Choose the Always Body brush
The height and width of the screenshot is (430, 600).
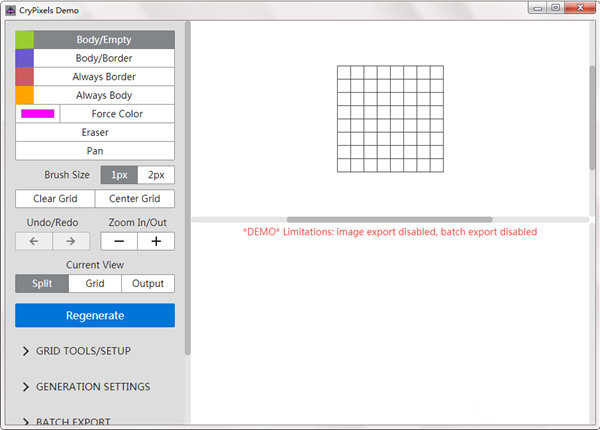pyautogui.click(x=104, y=95)
